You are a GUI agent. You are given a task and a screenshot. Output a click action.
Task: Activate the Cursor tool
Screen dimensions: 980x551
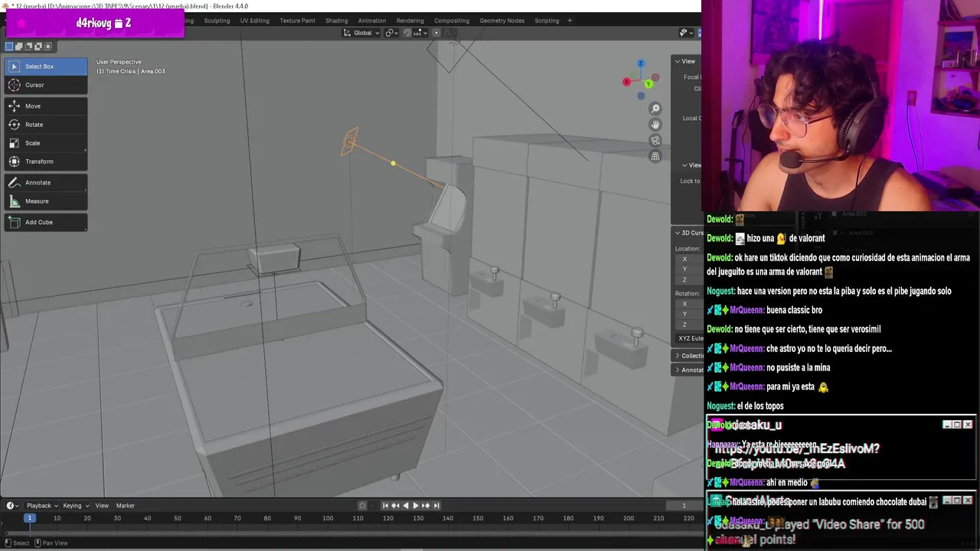(x=46, y=85)
